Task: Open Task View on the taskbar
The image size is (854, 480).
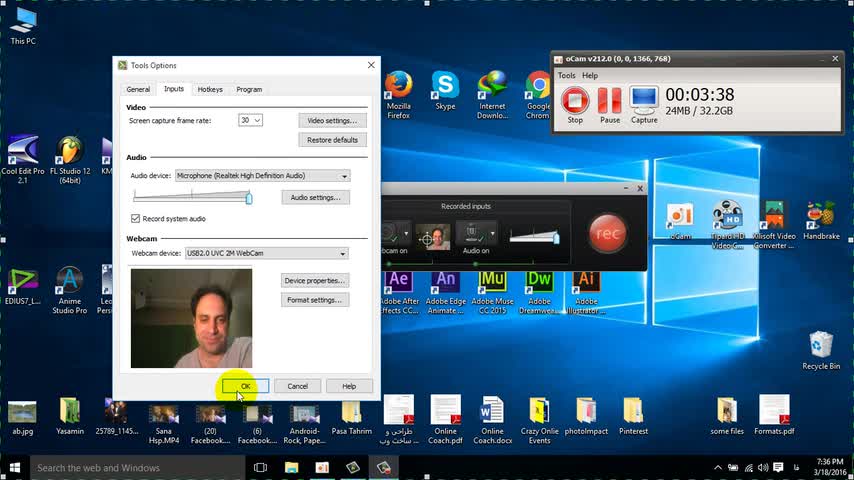Action: (260, 467)
